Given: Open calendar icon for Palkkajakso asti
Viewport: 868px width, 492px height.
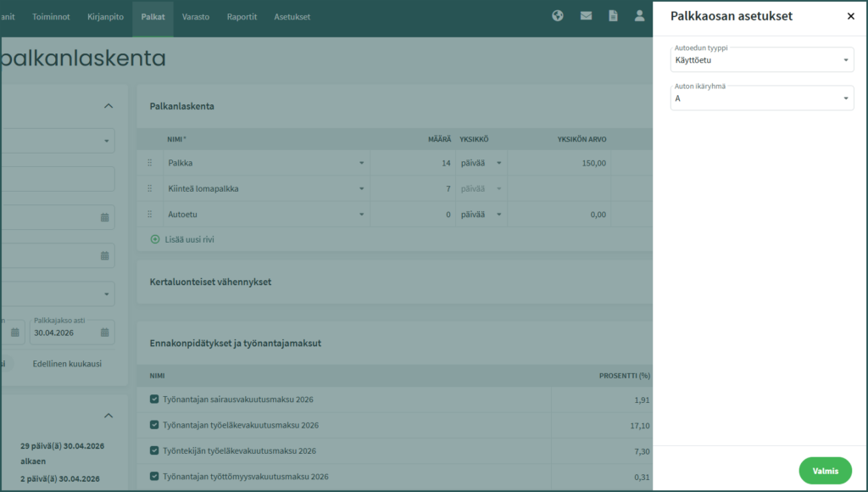Looking at the screenshot, I should point(104,333).
